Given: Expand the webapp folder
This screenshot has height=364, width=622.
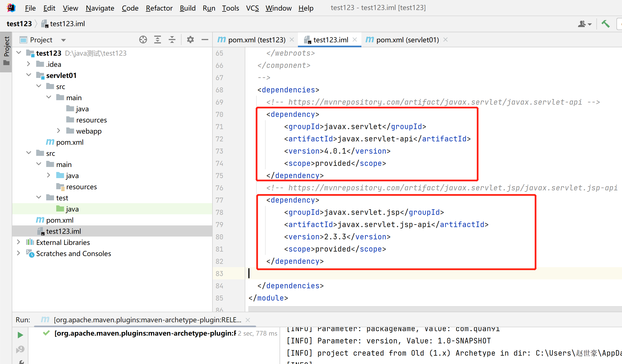Looking at the screenshot, I should point(58,131).
